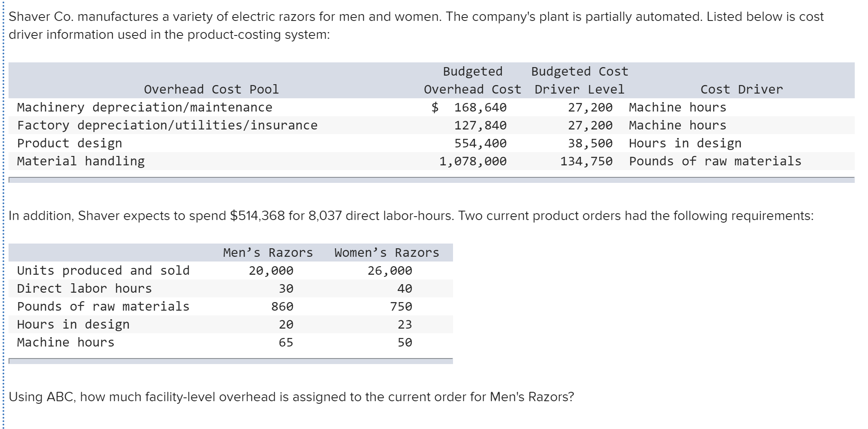Select the 'Men's Razors' column header
The image size is (868, 429).
click(268, 253)
